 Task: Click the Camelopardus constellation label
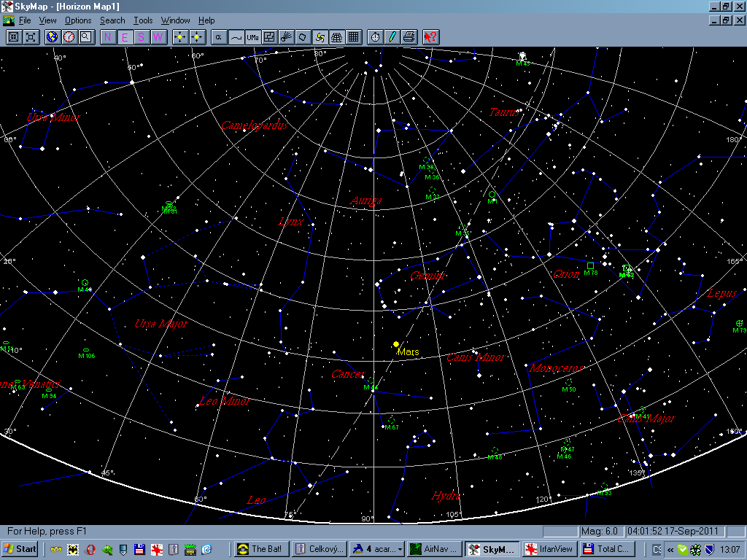tap(255, 125)
